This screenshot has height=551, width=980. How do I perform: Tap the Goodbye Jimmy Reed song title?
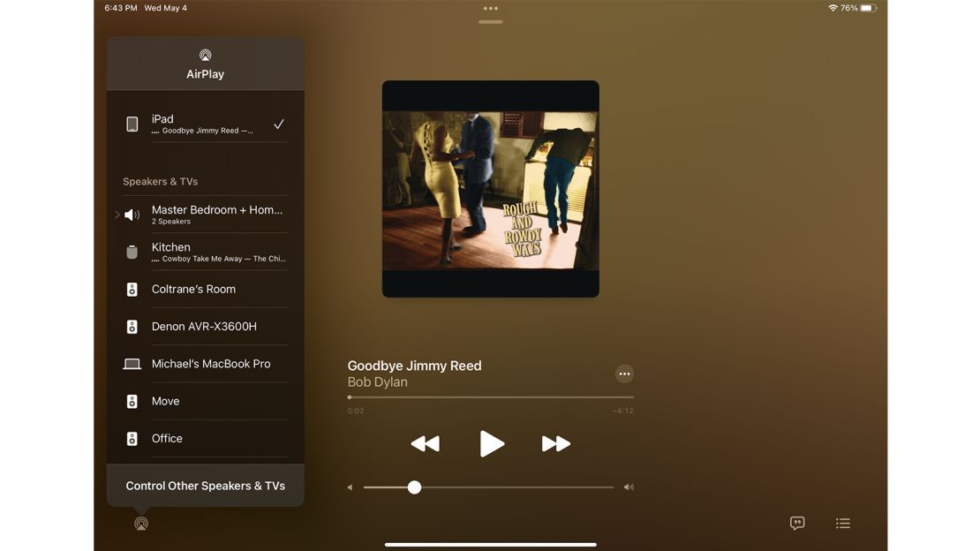(x=414, y=366)
